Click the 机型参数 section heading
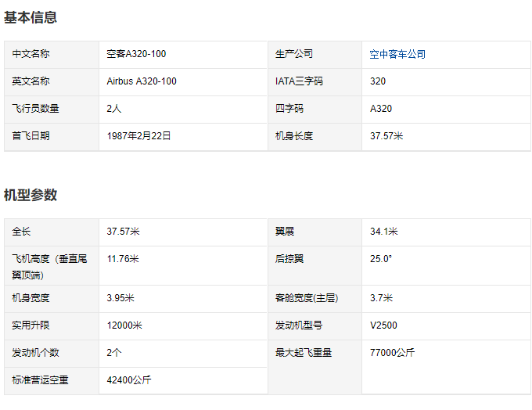The width and height of the screenshot is (532, 410). click(x=31, y=195)
